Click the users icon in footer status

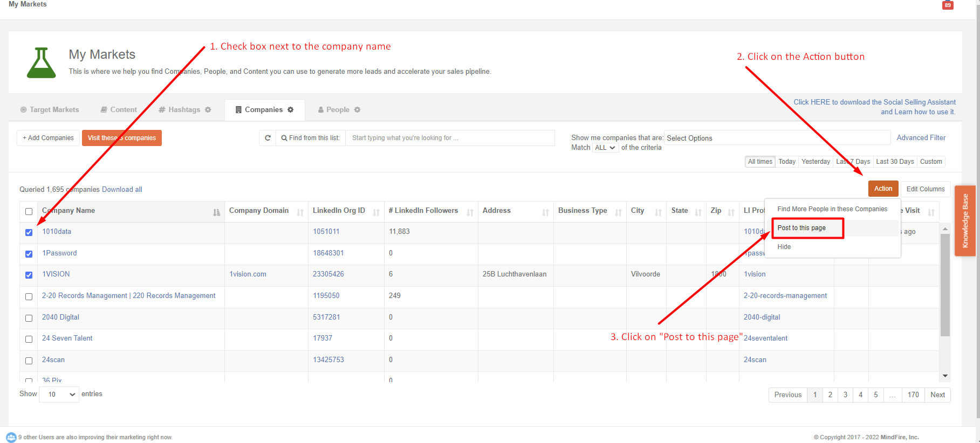tap(11, 437)
